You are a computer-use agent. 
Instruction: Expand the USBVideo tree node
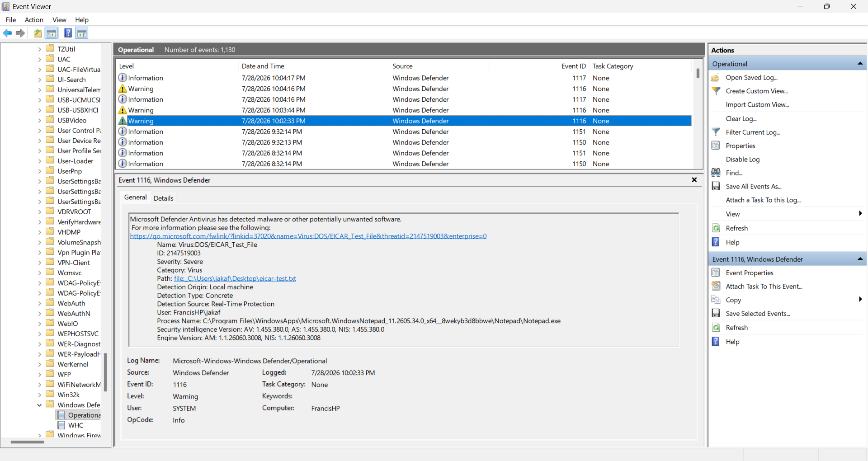click(40, 120)
